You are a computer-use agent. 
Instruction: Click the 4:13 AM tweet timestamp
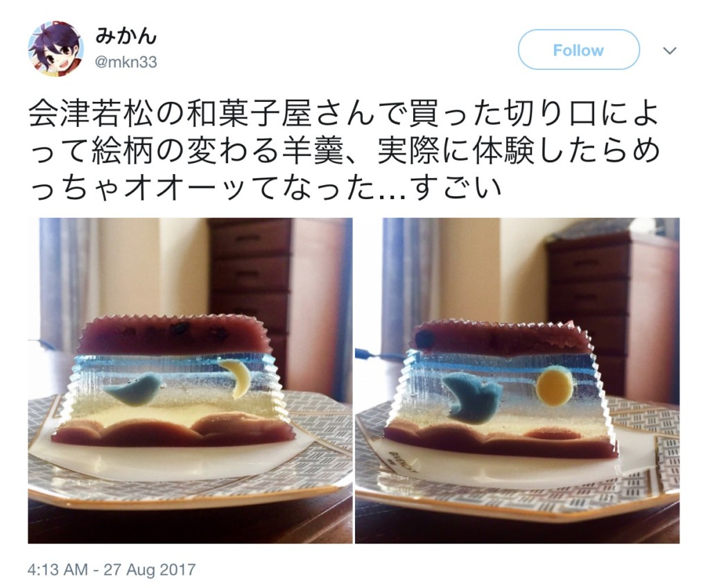click(x=58, y=569)
